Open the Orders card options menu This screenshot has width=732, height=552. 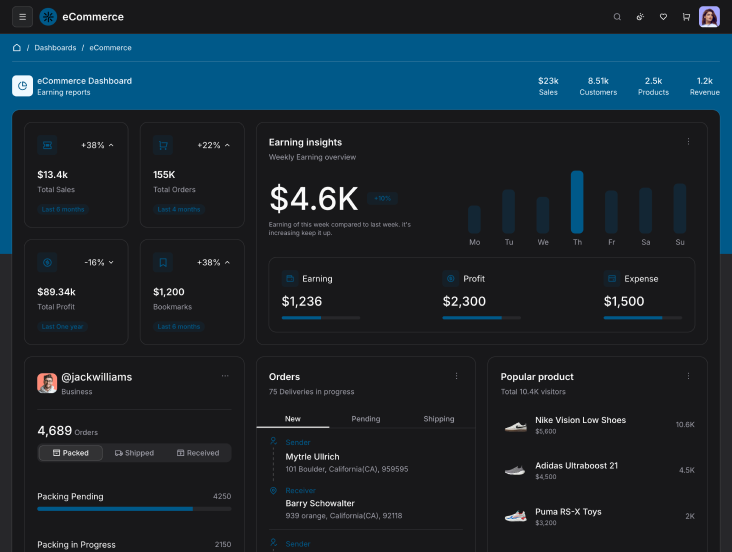[x=456, y=376]
